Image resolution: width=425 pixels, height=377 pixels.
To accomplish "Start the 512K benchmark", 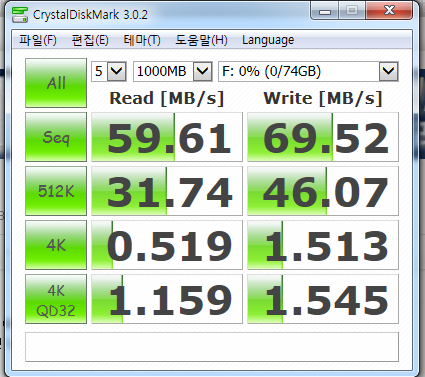I will point(56,191).
